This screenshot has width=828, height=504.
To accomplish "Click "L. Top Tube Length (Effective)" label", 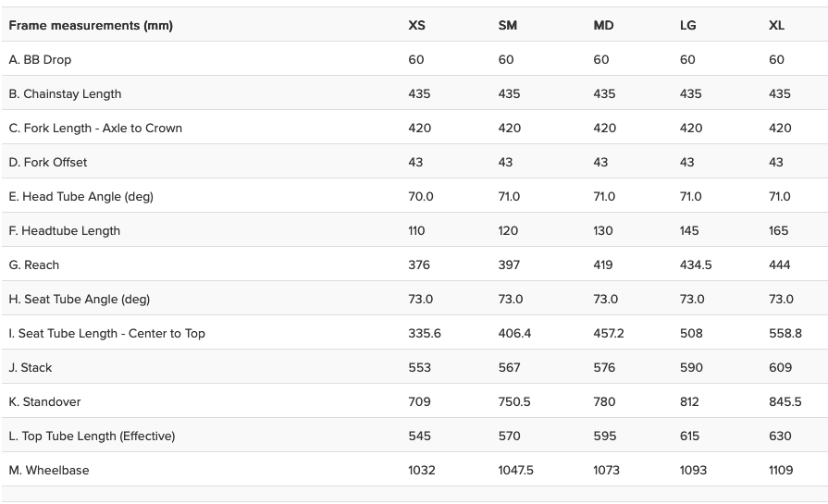I will pos(92,436).
